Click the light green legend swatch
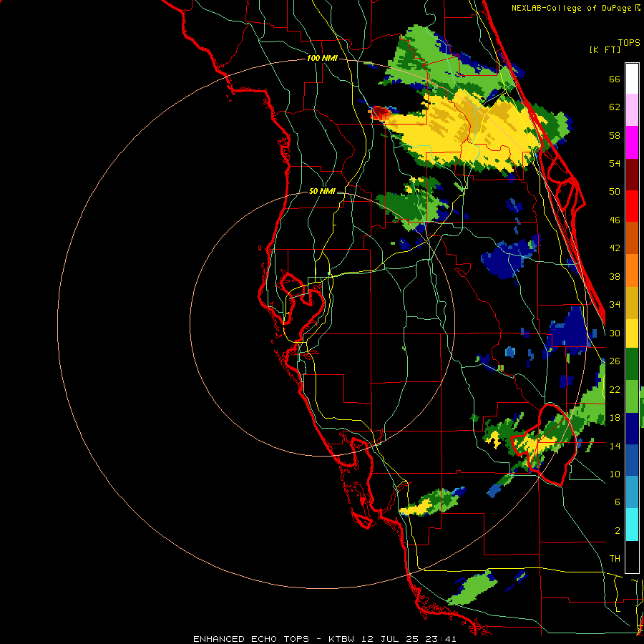The height and width of the screenshot is (644, 644). [x=632, y=396]
